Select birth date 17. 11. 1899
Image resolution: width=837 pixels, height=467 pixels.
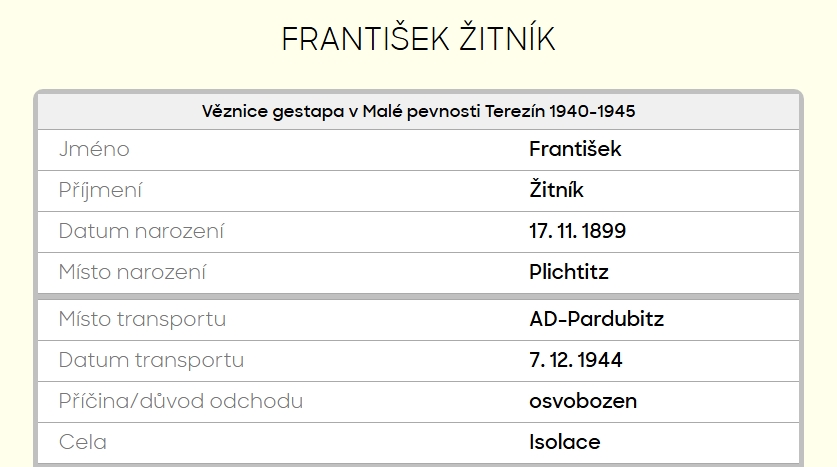(577, 232)
